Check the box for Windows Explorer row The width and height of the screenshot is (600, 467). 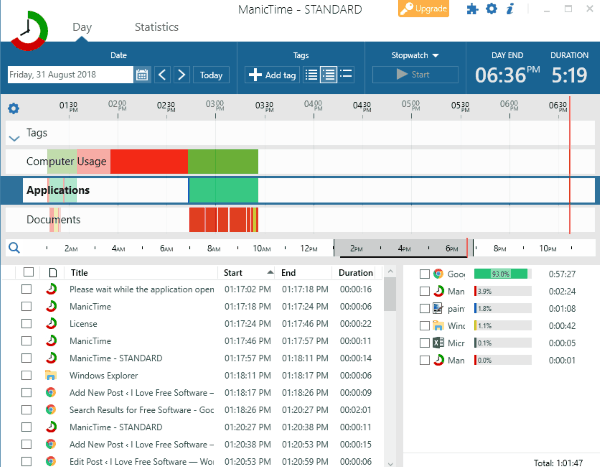[27, 375]
